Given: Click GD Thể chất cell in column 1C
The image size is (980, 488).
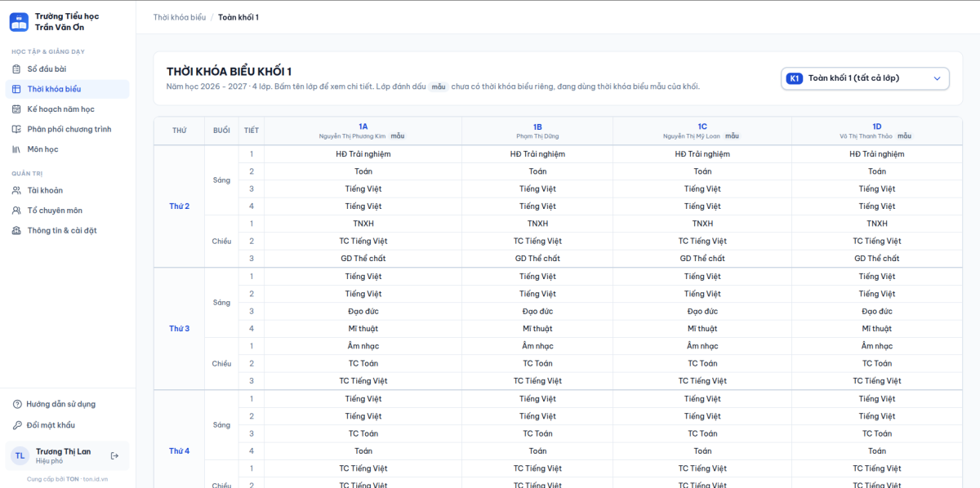Looking at the screenshot, I should pyautogui.click(x=702, y=259).
